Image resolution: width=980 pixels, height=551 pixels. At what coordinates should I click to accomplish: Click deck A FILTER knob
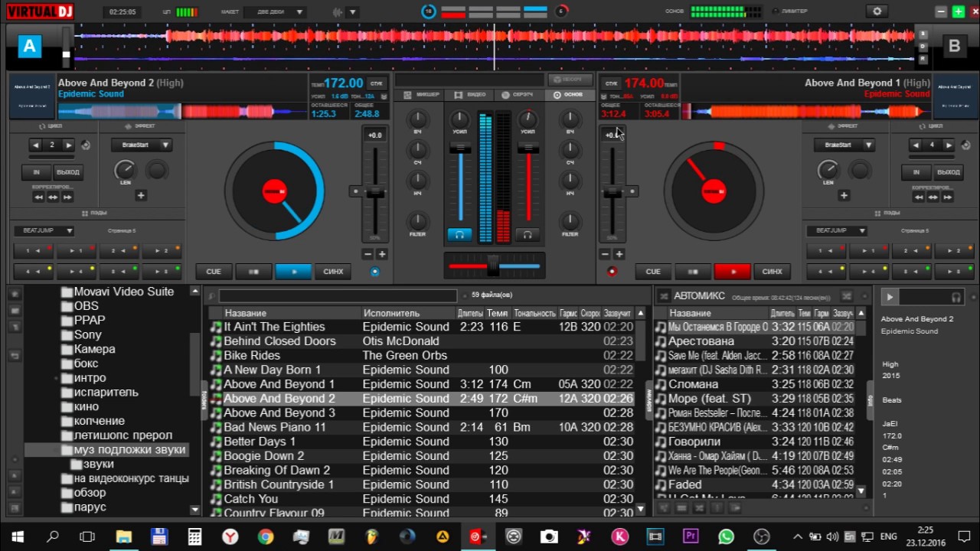pos(417,221)
